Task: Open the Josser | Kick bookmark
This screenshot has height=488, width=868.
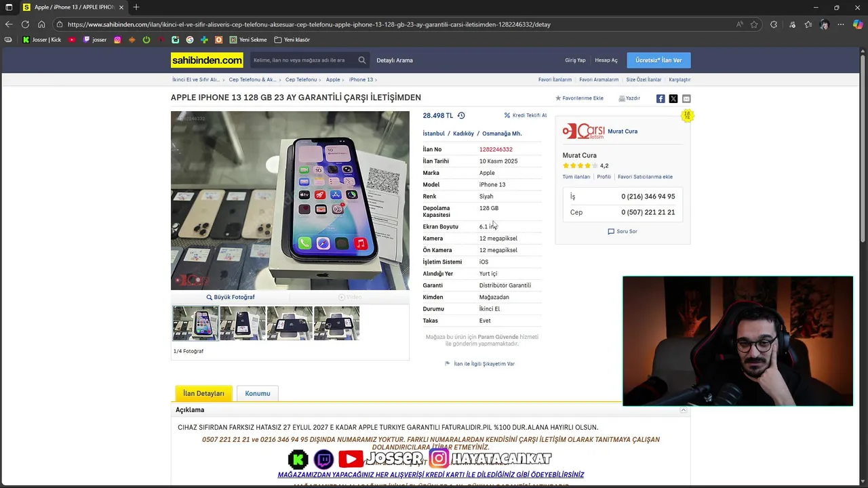Action: [x=42, y=40]
